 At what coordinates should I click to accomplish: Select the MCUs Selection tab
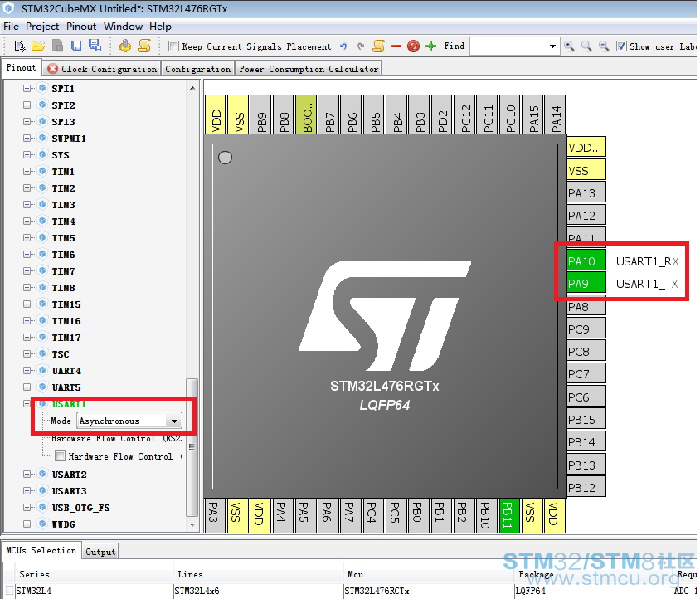[41, 550]
